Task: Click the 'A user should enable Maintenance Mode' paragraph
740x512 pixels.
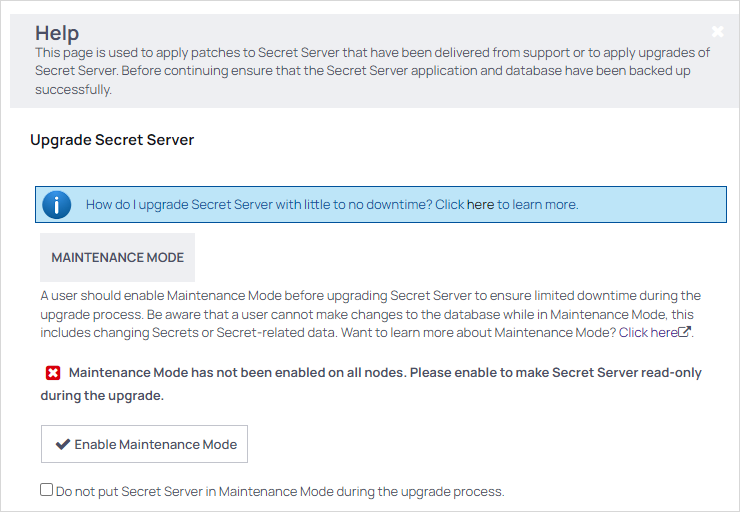Action: point(370,314)
